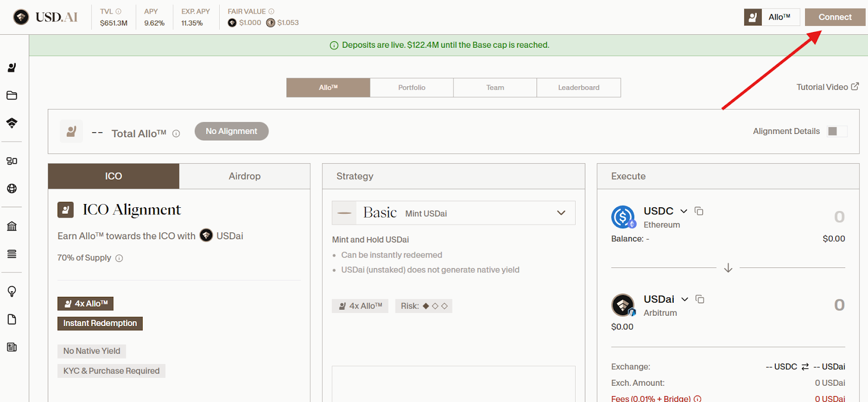Image resolution: width=868 pixels, height=402 pixels.
Task: Click the coin icon beside $1.000
Action: click(x=232, y=23)
